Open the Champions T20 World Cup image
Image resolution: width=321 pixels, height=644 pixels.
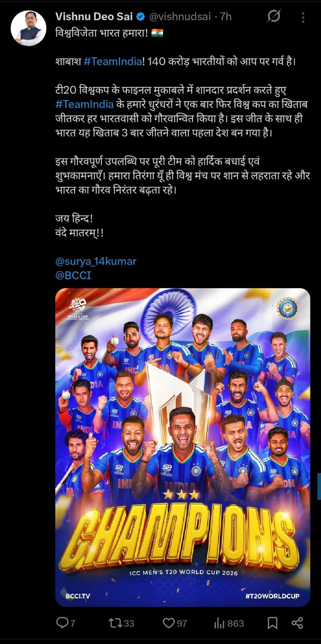183,447
